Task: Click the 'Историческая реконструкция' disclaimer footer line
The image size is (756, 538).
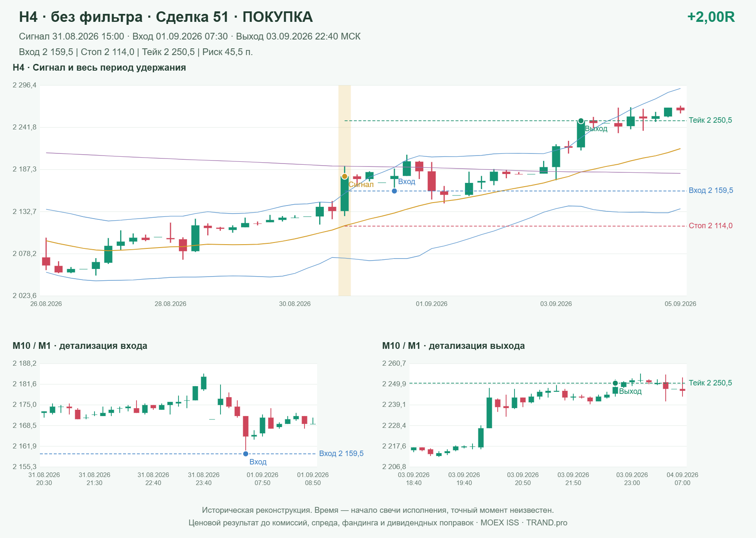Action: pyautogui.click(x=378, y=510)
